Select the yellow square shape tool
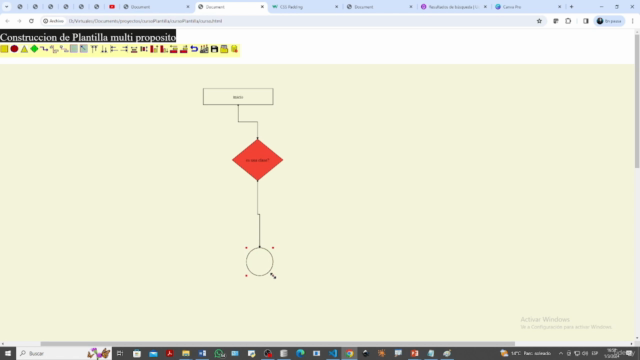Viewport: 640px width, 360px height. (4, 49)
